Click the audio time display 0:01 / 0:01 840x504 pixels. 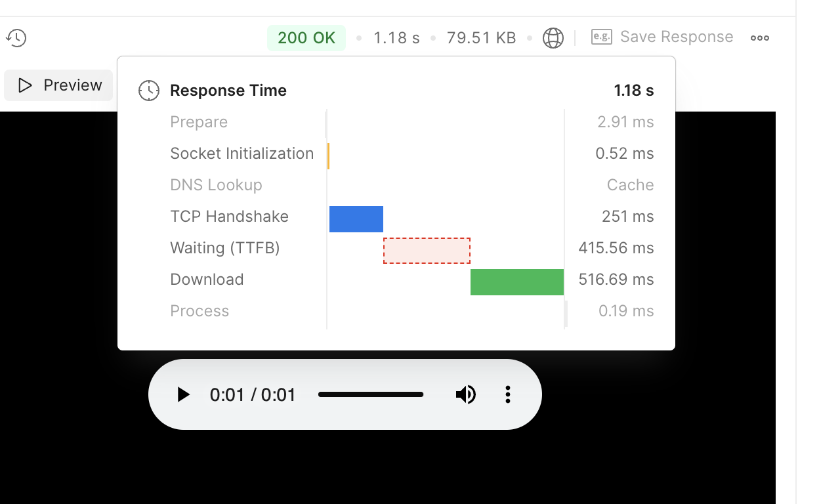(253, 394)
